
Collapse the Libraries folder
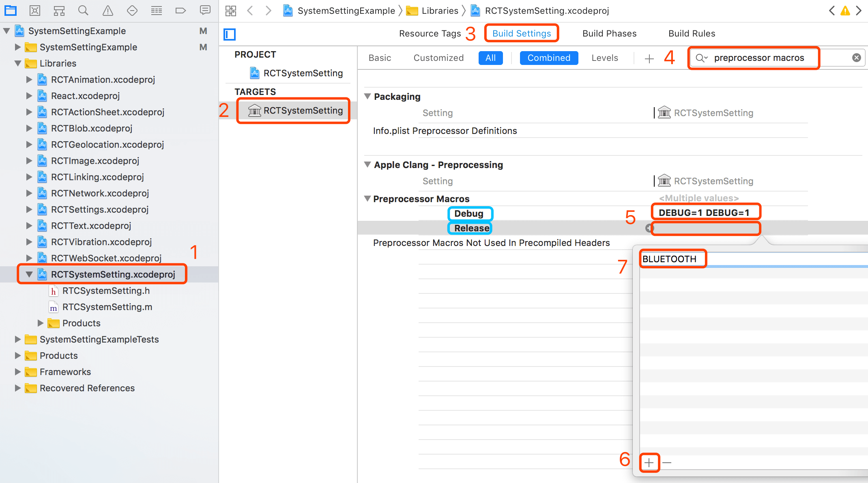[17, 63]
